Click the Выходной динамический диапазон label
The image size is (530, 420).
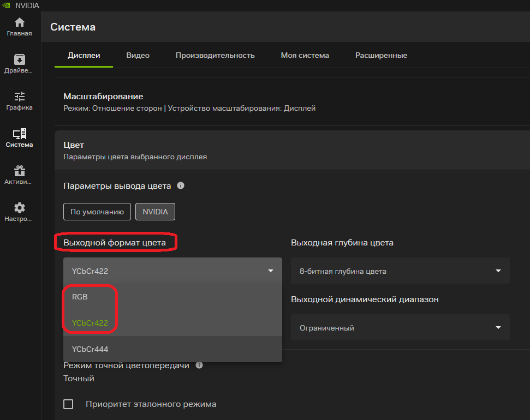pyautogui.click(x=365, y=299)
